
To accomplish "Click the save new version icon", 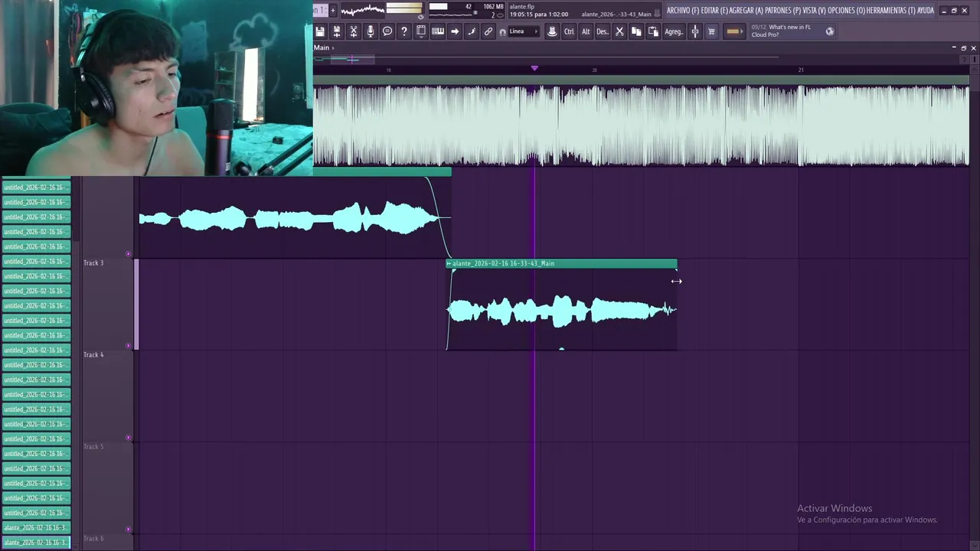I will coord(336,31).
